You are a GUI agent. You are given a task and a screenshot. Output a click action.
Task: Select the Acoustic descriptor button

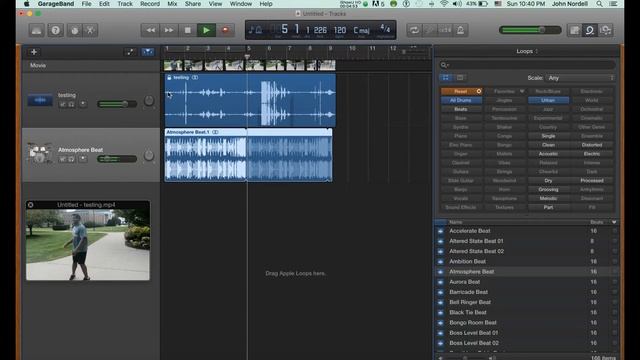[x=548, y=154]
